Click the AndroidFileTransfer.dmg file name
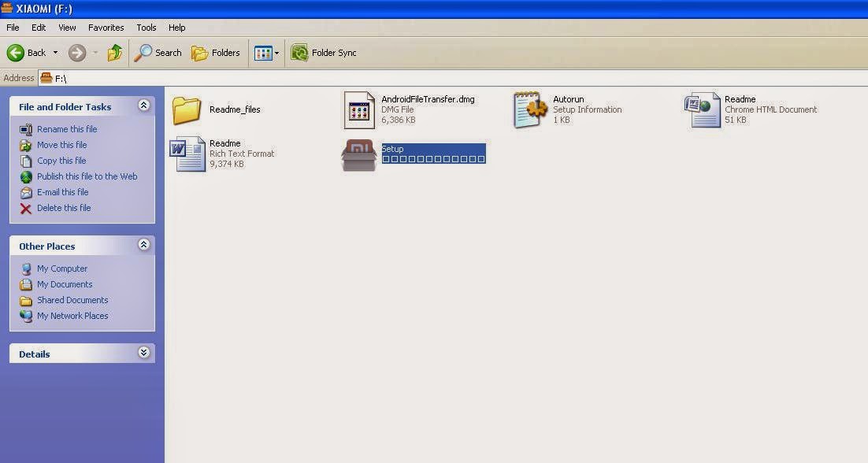Viewport: 868px width, 463px height. point(428,99)
